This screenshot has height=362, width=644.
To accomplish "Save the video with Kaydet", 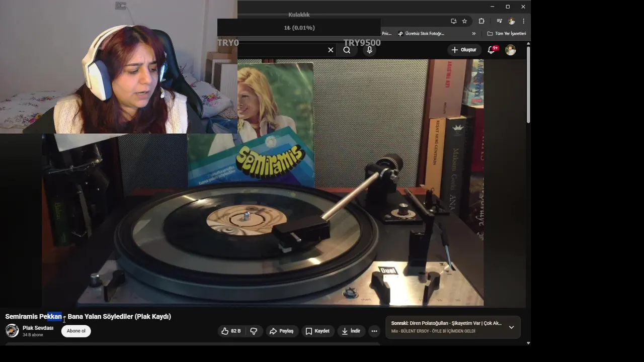I will [x=317, y=331].
